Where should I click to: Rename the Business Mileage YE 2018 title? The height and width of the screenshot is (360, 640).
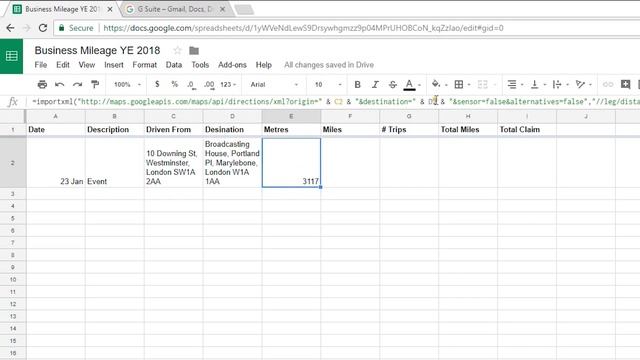[97, 50]
